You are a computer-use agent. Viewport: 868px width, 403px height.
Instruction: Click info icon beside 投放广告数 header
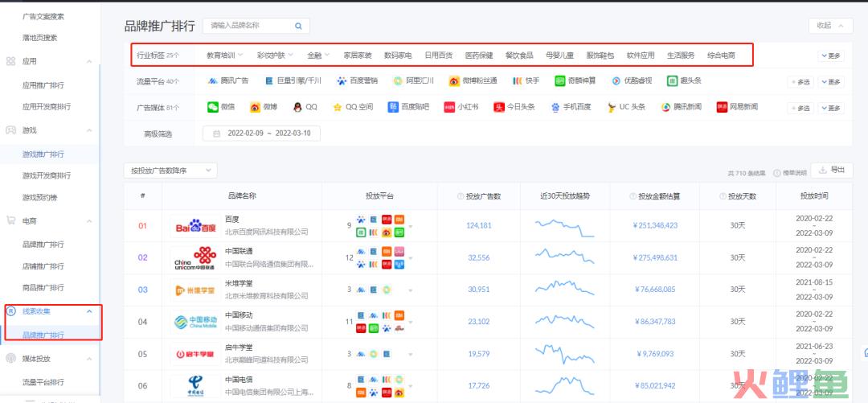pyautogui.click(x=461, y=196)
